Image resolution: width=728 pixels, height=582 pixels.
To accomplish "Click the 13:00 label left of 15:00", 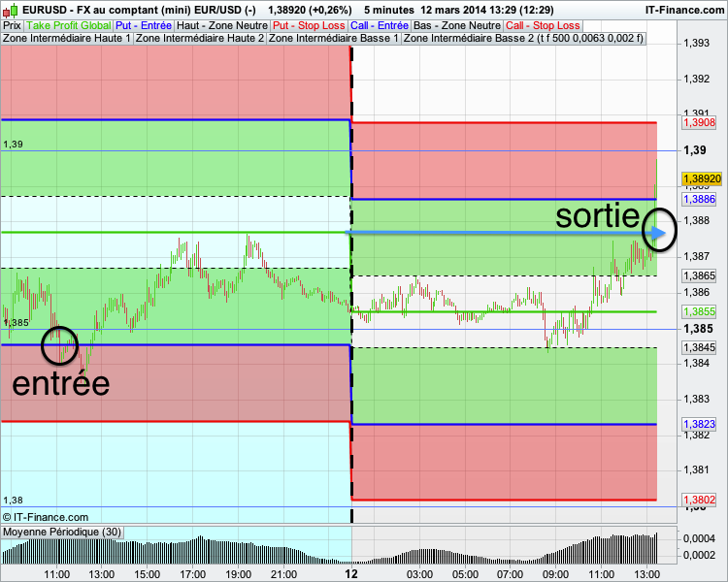I will coord(102,574).
